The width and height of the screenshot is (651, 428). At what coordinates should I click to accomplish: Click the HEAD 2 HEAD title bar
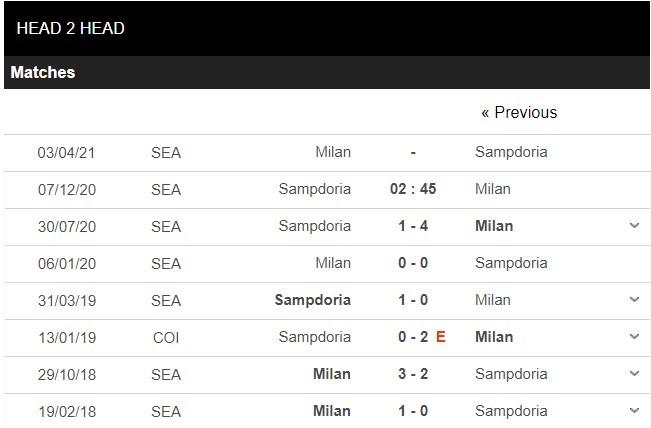[x=71, y=28]
